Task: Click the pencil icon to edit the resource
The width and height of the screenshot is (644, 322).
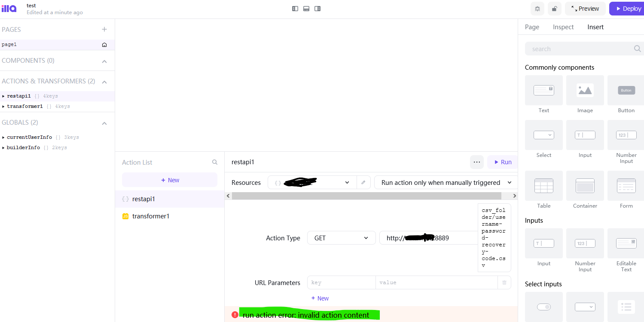Action: (x=363, y=182)
